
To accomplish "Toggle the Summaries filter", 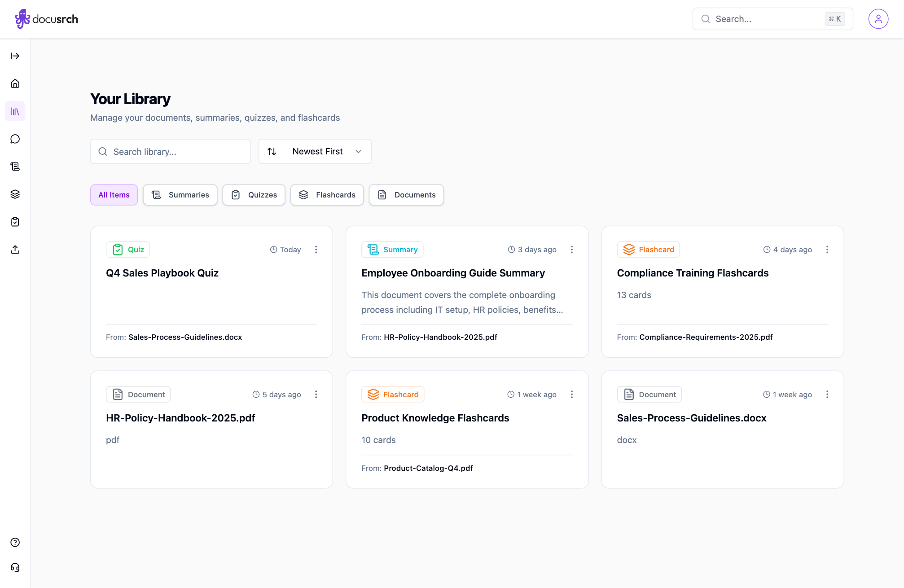I will [180, 195].
